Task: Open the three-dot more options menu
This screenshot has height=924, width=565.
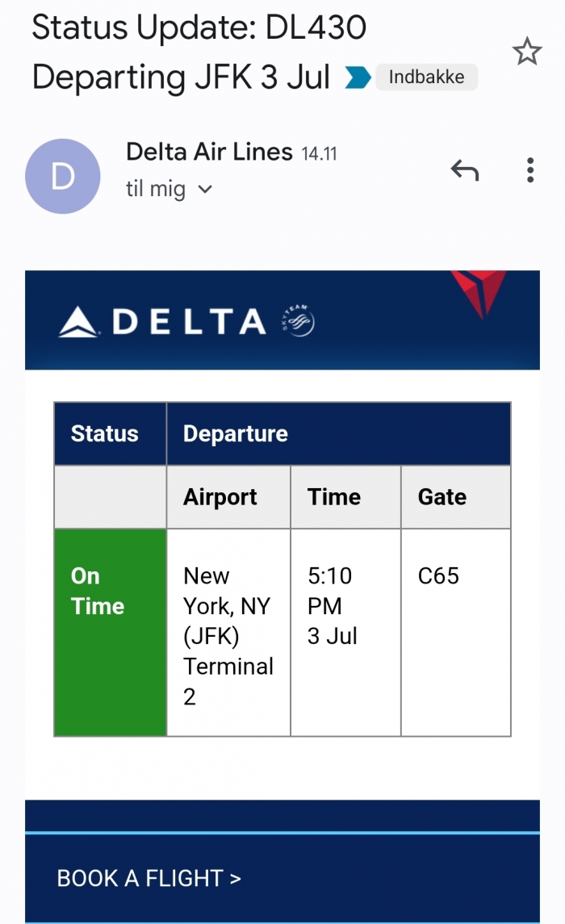Action: pyautogui.click(x=530, y=170)
